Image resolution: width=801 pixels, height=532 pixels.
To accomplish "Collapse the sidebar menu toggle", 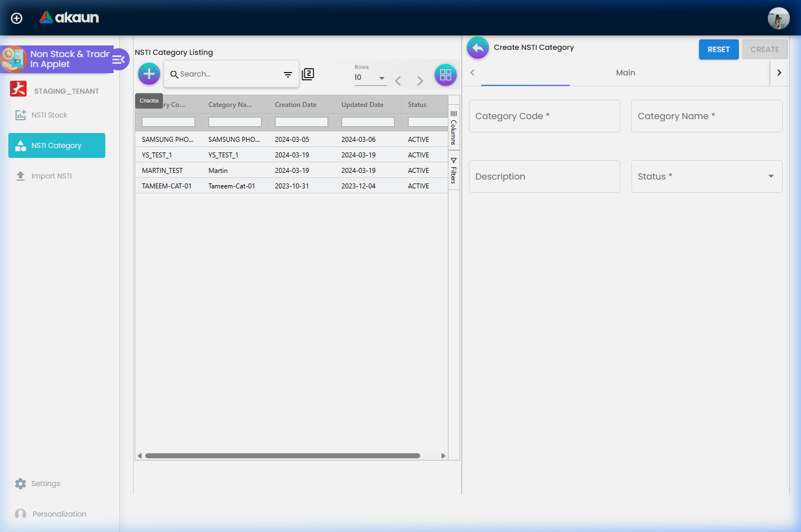I will pos(119,59).
